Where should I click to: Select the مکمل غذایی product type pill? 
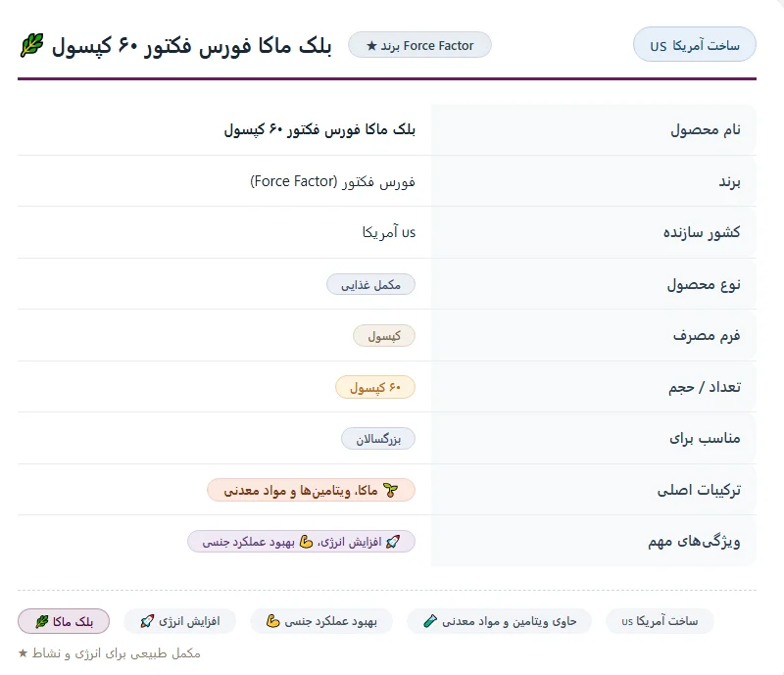[371, 284]
